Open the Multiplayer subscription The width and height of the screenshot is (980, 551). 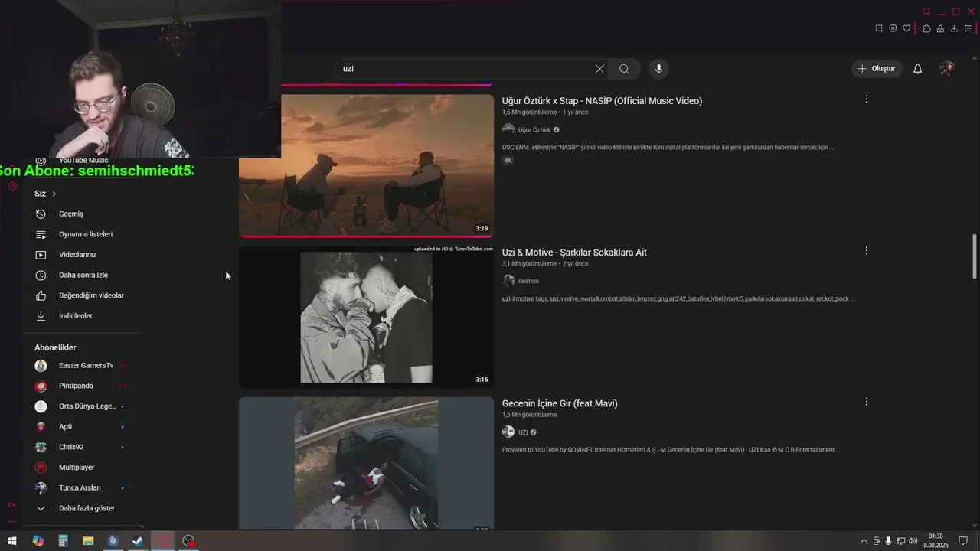[x=80, y=468]
